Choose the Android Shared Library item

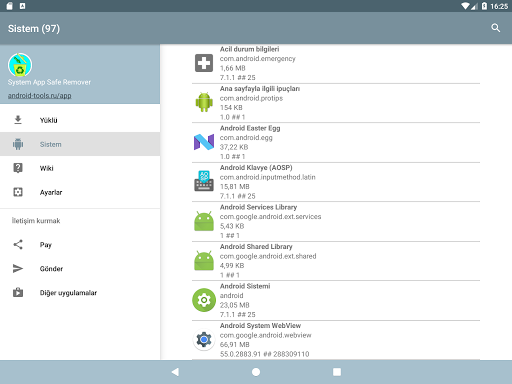(x=336, y=261)
